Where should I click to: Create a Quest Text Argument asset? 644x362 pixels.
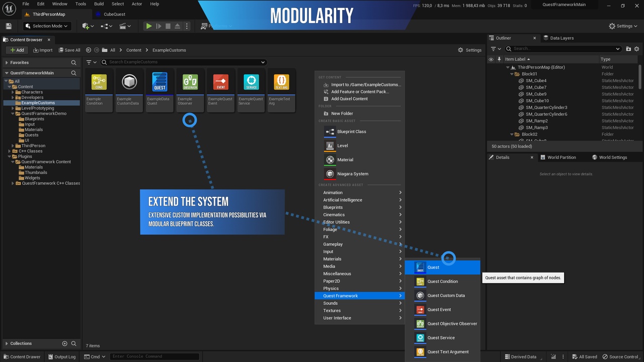point(443,352)
